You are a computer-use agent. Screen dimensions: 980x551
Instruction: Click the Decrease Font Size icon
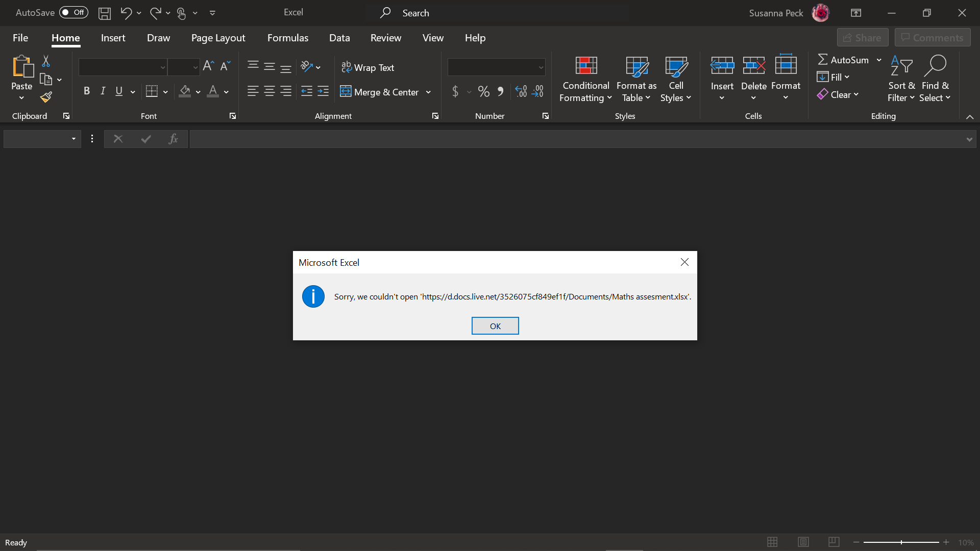pos(225,66)
